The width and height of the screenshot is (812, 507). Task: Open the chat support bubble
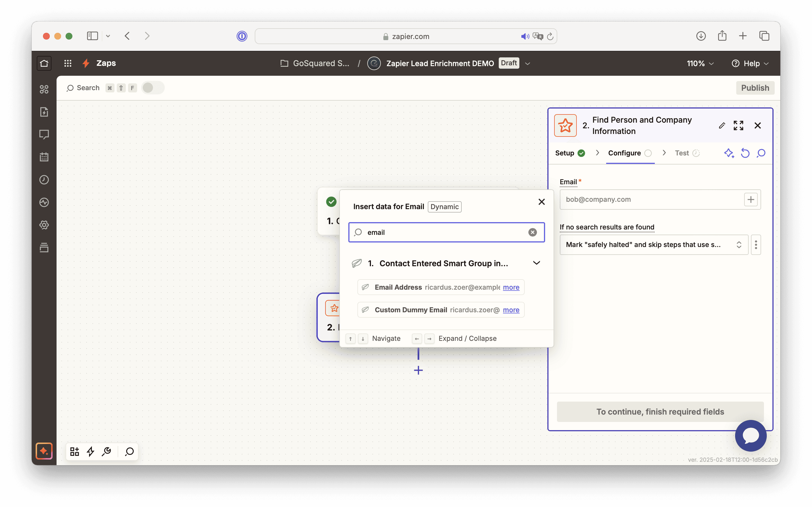pos(751,435)
